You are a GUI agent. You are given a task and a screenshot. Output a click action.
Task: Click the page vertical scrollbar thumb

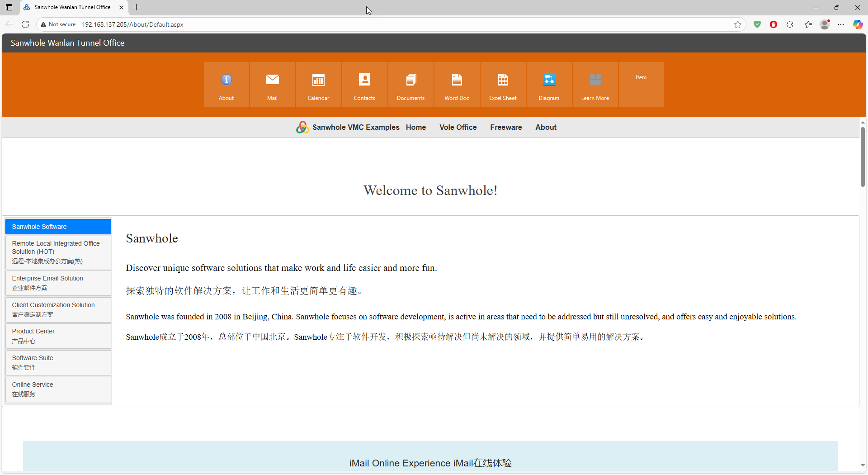pyautogui.click(x=863, y=156)
